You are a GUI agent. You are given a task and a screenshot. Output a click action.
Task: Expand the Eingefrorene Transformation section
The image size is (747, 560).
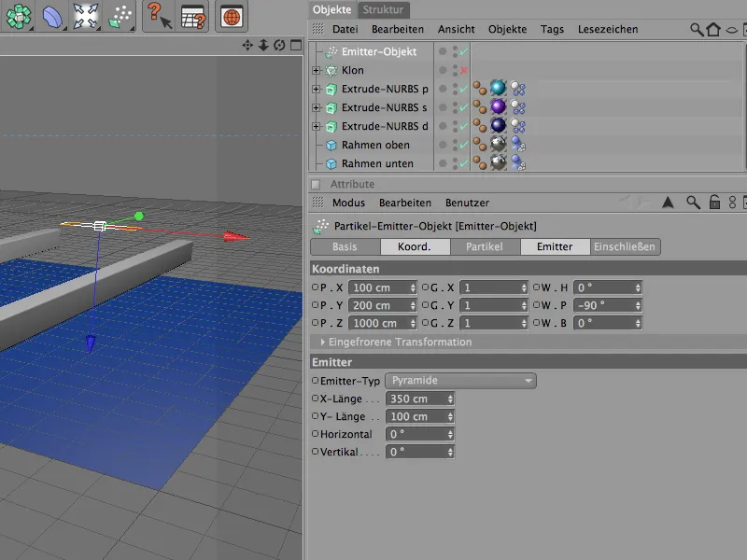coord(323,343)
